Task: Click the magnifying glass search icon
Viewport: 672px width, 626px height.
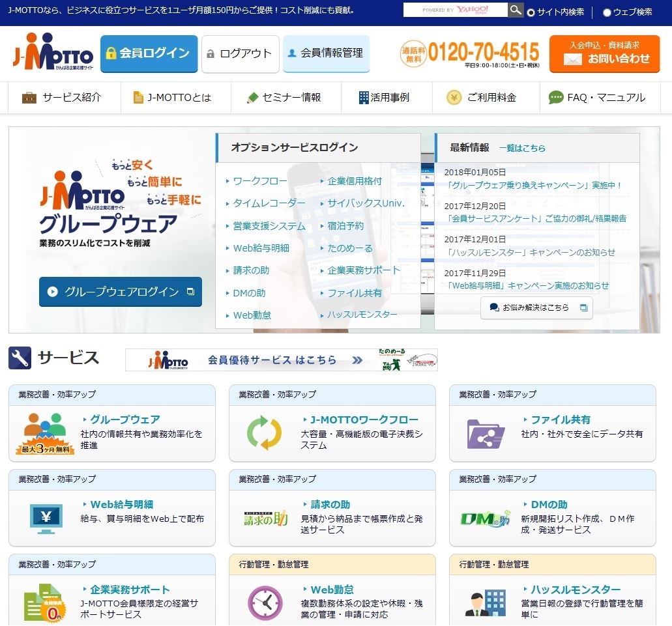Action: (516, 10)
